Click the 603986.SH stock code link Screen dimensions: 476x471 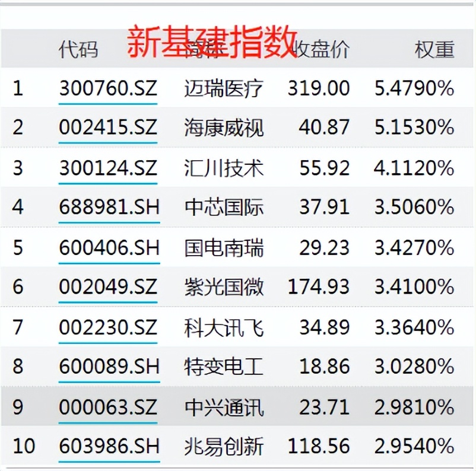click(109, 446)
